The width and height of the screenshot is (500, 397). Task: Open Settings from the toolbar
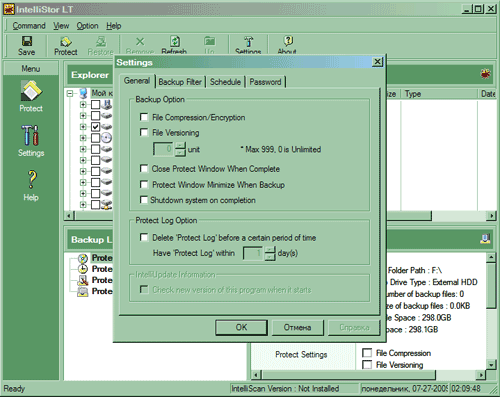(x=248, y=45)
